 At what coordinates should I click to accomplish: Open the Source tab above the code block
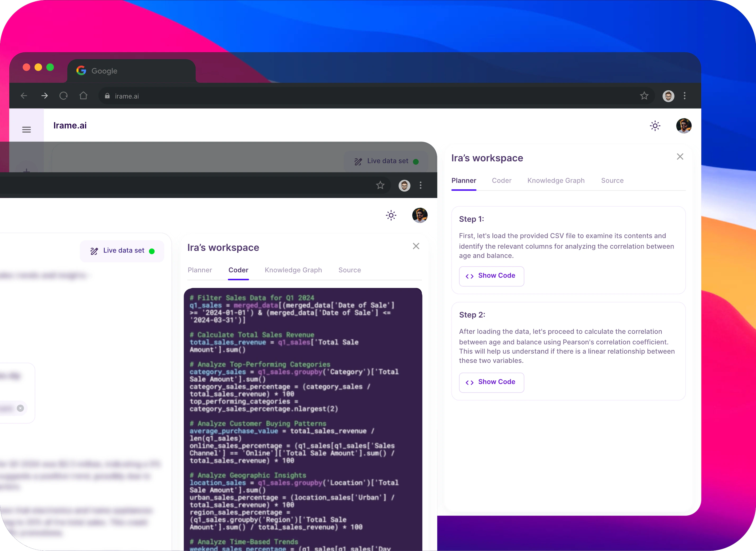point(349,270)
